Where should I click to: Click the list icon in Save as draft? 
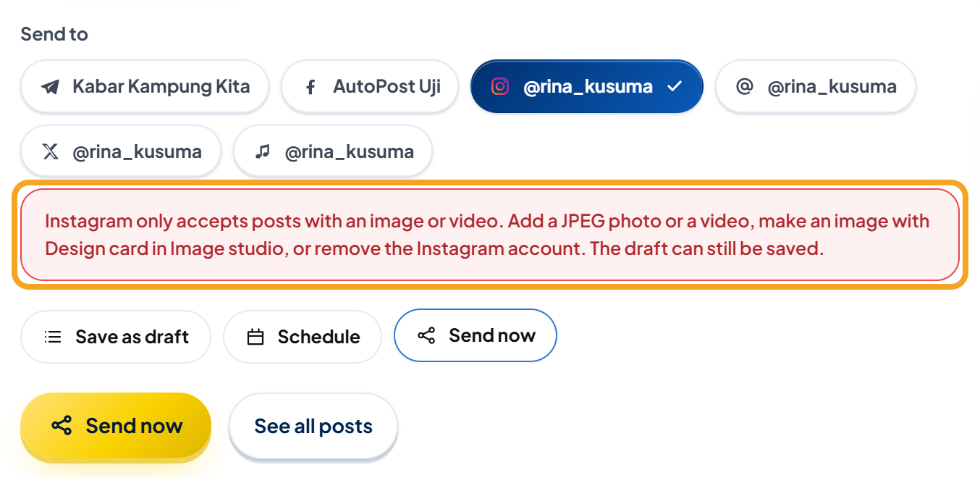[53, 337]
